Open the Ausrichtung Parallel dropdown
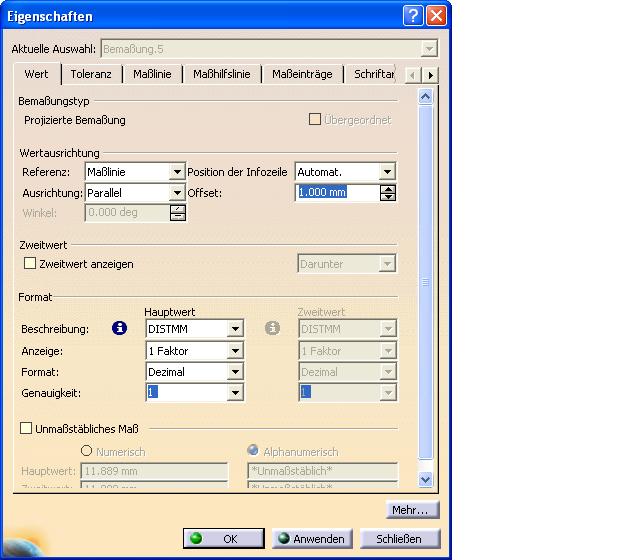Viewport: 640px width, 560px height. pyautogui.click(x=177, y=193)
